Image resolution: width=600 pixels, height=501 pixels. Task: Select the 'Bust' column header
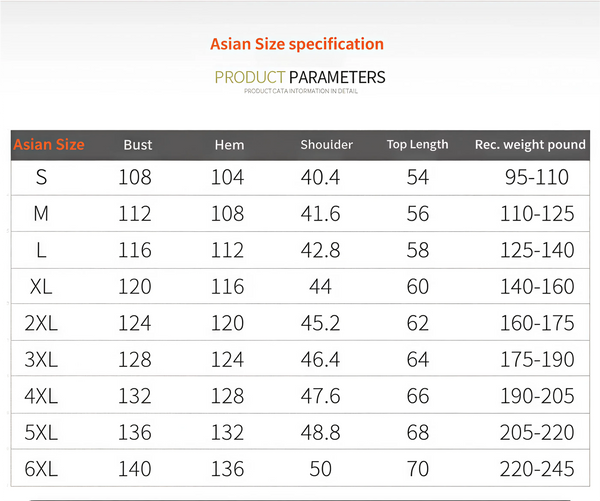(x=138, y=145)
